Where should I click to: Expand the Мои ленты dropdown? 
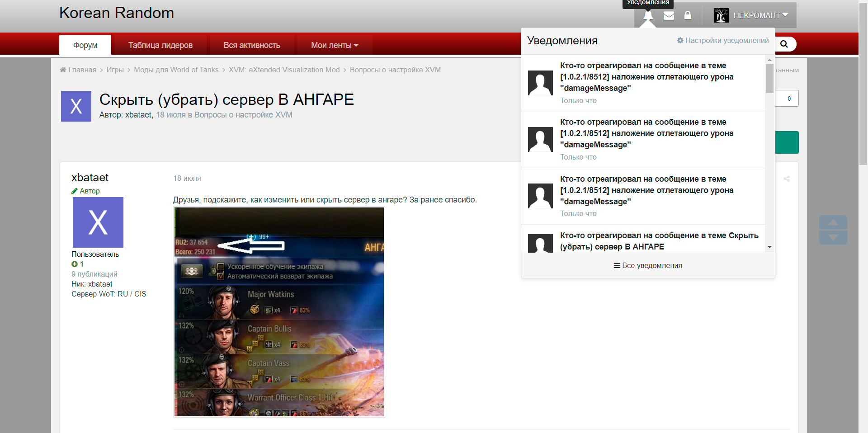335,45
